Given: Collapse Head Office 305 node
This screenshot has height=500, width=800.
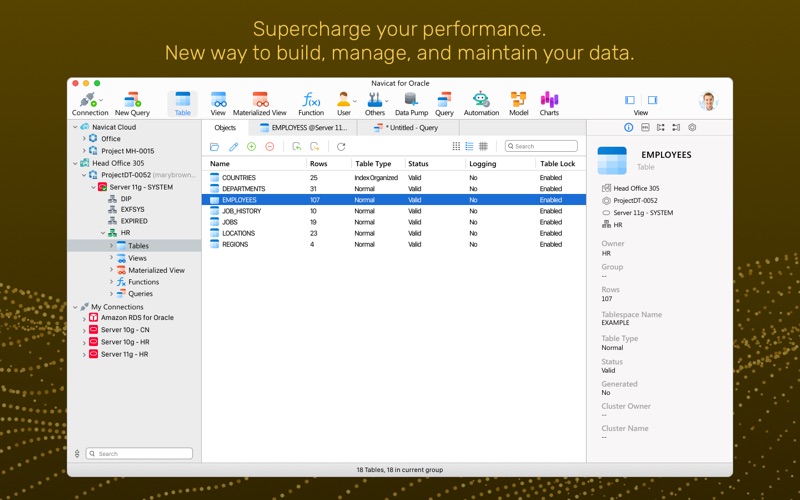Looking at the screenshot, I should pyautogui.click(x=75, y=163).
